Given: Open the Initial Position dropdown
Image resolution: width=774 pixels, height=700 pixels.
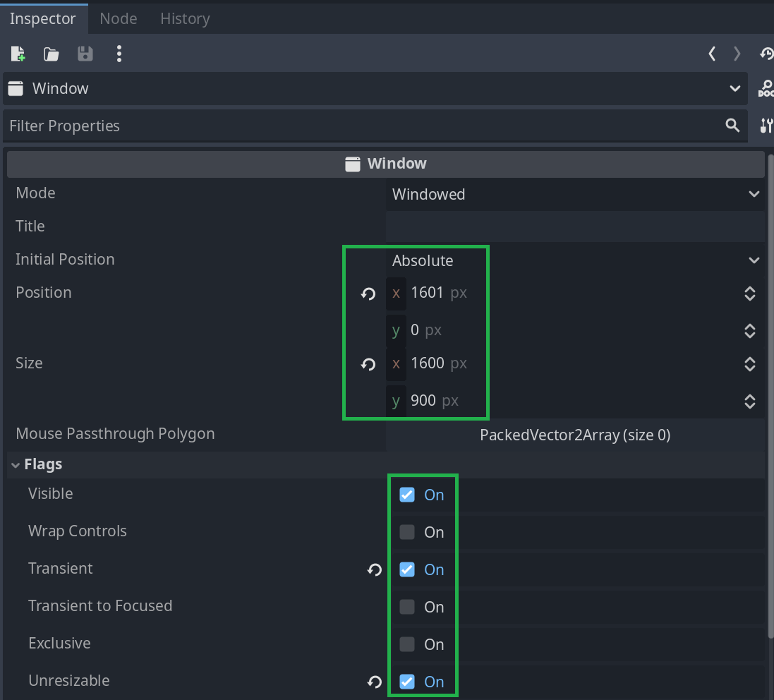Looking at the screenshot, I should click(575, 260).
